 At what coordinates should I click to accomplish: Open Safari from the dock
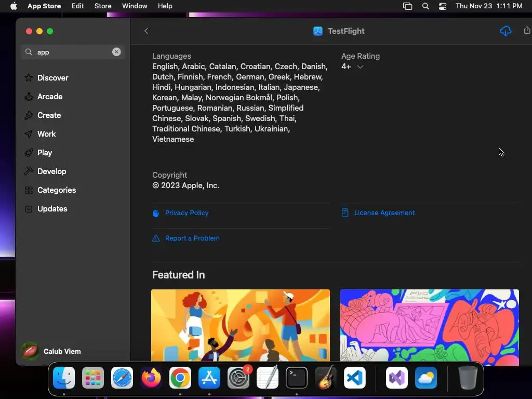122,378
